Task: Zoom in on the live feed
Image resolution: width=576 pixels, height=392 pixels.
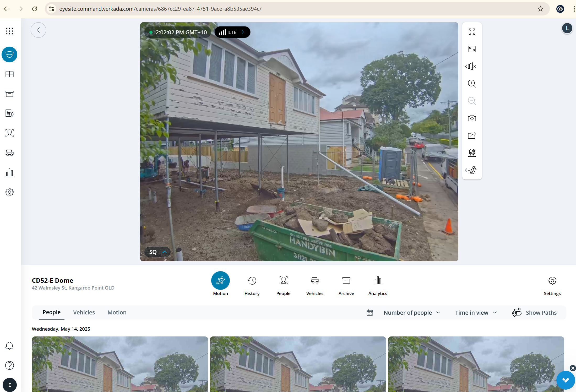Action: click(472, 84)
